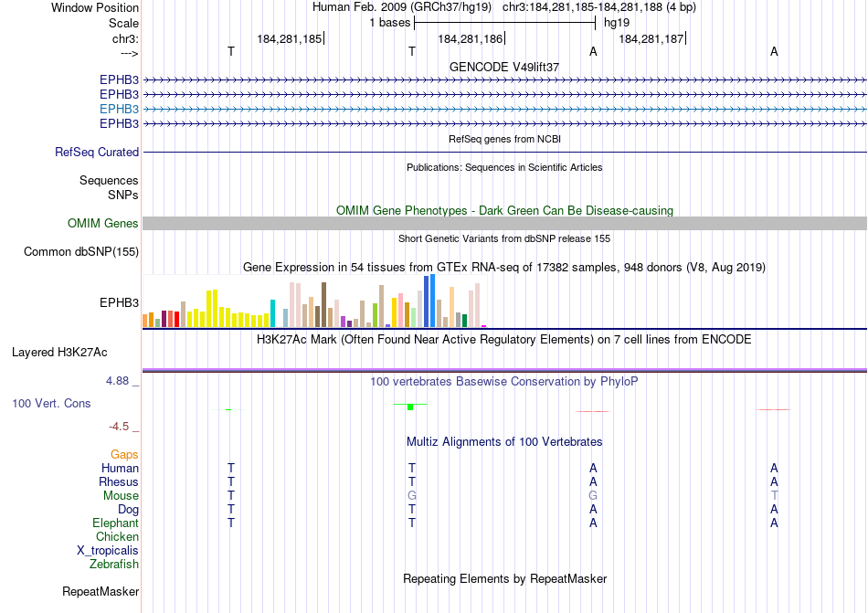This screenshot has height=613, width=868.
Task: Click the 184,281,187 coordinate label
Action: (651, 38)
